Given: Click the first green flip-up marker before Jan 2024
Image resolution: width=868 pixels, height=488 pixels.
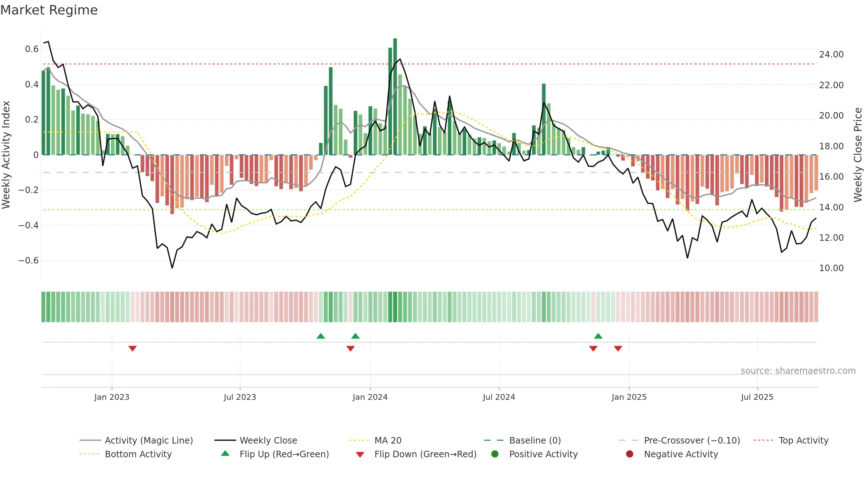Looking at the screenshot, I should click(321, 336).
